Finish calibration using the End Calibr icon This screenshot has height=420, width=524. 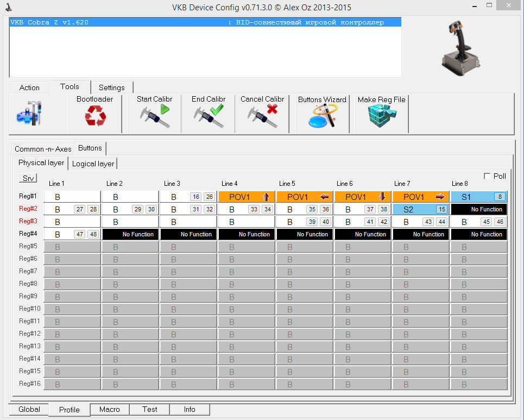pyautogui.click(x=209, y=116)
